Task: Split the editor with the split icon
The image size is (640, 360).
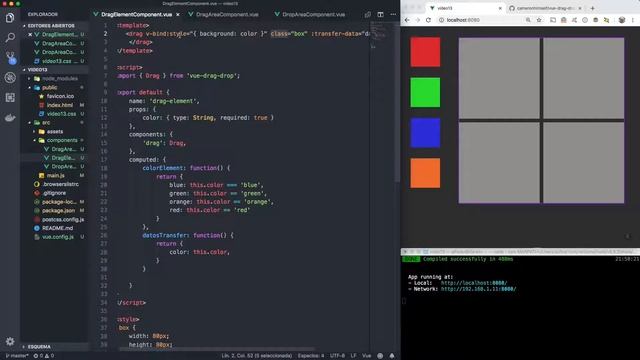Action: [380, 14]
